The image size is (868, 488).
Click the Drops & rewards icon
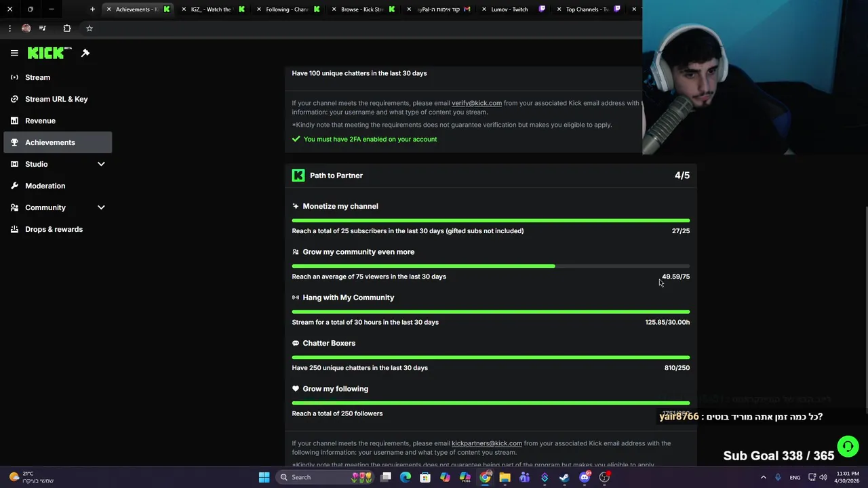coord(14,229)
